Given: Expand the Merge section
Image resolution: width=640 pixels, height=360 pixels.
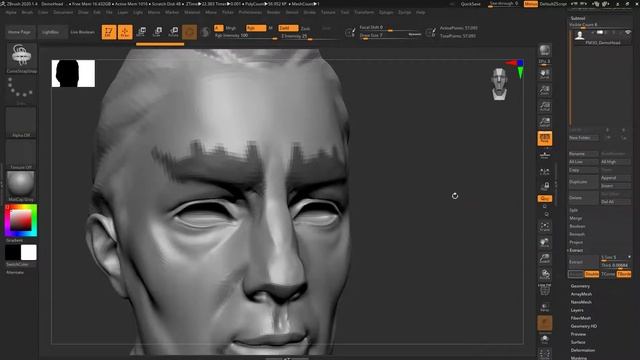Looking at the screenshot, I should pyautogui.click(x=576, y=218).
